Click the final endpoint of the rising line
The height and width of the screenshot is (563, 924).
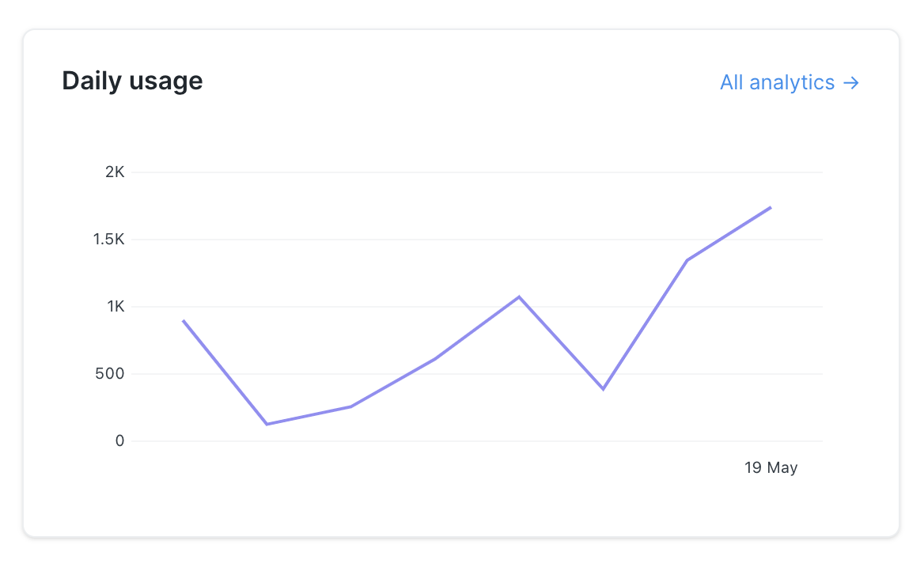[x=770, y=208]
